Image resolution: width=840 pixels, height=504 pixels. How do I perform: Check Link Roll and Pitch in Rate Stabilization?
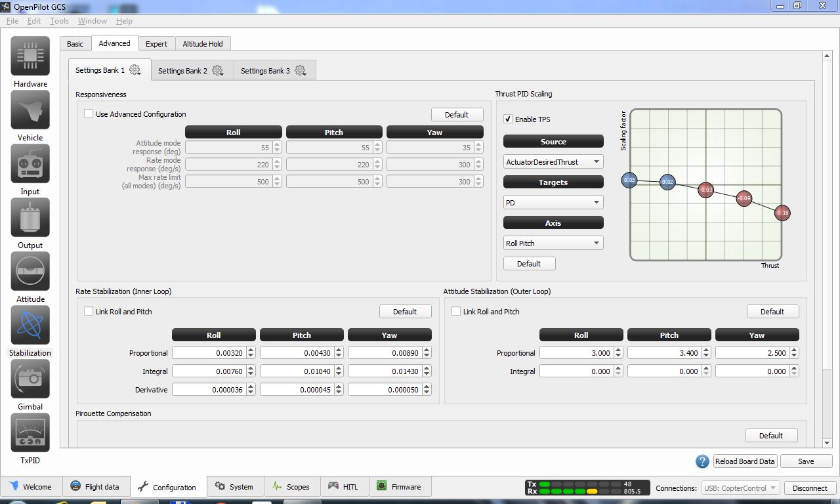89,311
